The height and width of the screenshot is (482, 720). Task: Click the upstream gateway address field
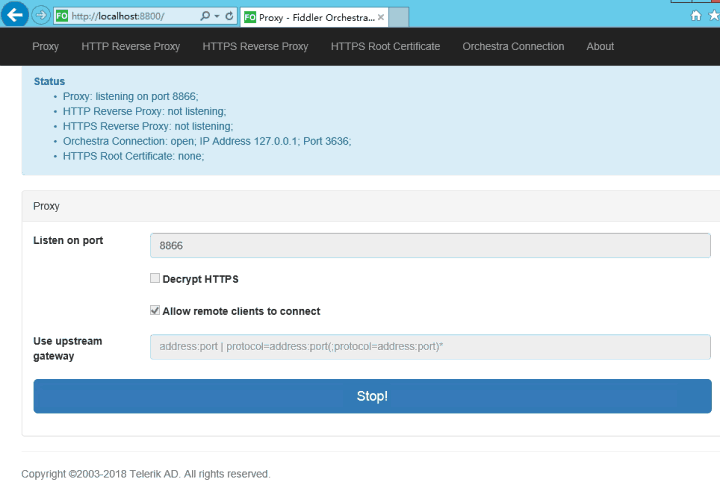pos(430,347)
